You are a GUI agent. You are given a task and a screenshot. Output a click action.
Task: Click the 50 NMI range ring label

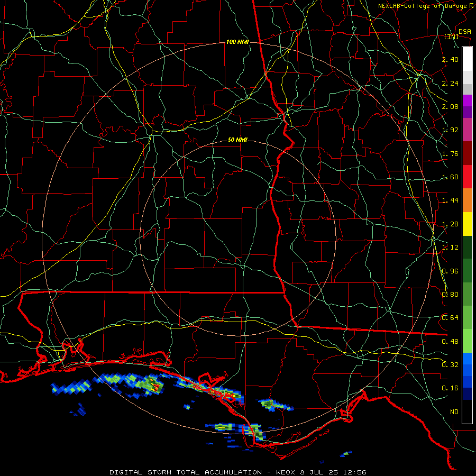(237, 140)
